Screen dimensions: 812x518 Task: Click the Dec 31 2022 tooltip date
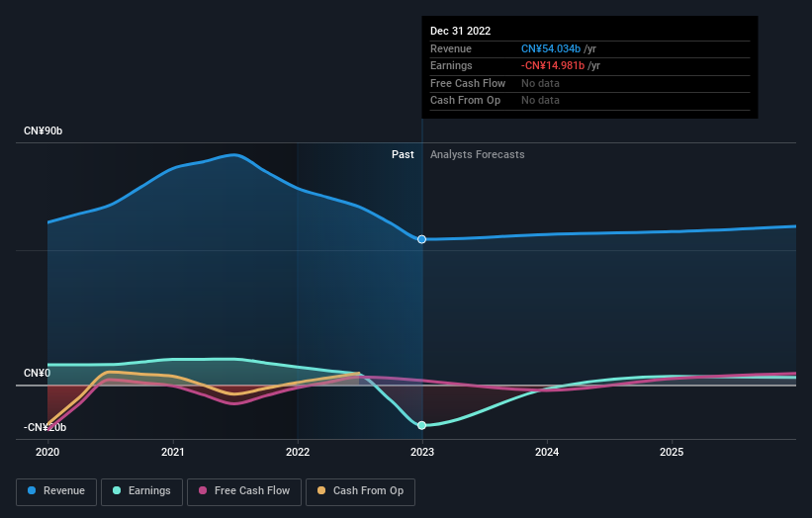click(x=460, y=31)
